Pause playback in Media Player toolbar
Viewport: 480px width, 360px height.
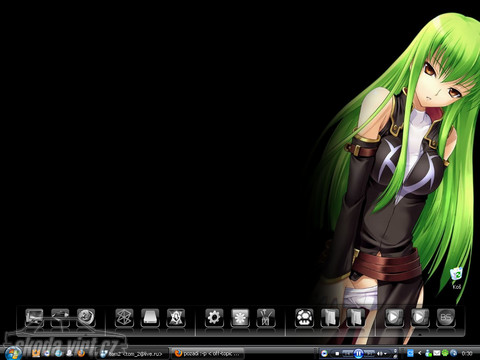point(358,353)
